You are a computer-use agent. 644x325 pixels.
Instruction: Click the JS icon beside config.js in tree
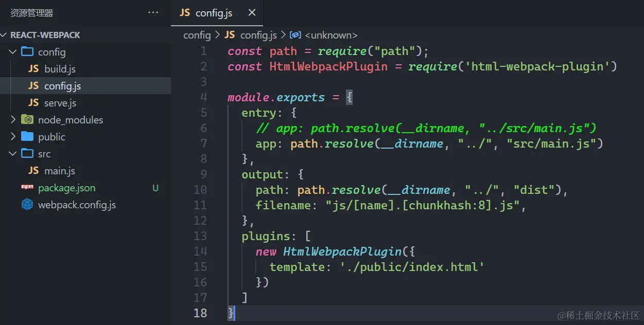(x=33, y=85)
